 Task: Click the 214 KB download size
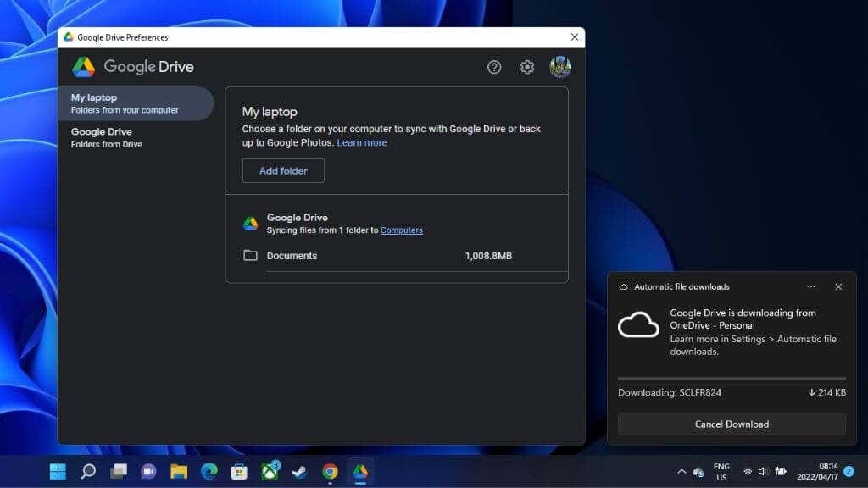[827, 392]
